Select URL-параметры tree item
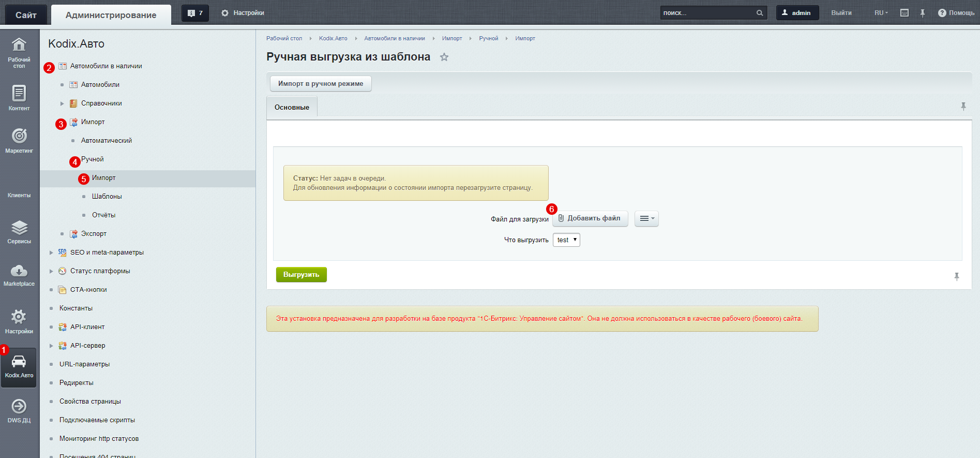Screen dimensions: 980x458 click(85, 364)
